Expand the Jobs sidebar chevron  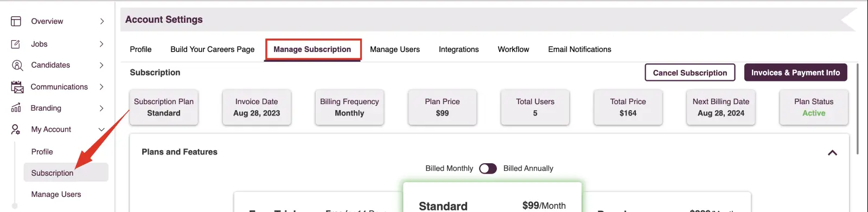click(101, 44)
